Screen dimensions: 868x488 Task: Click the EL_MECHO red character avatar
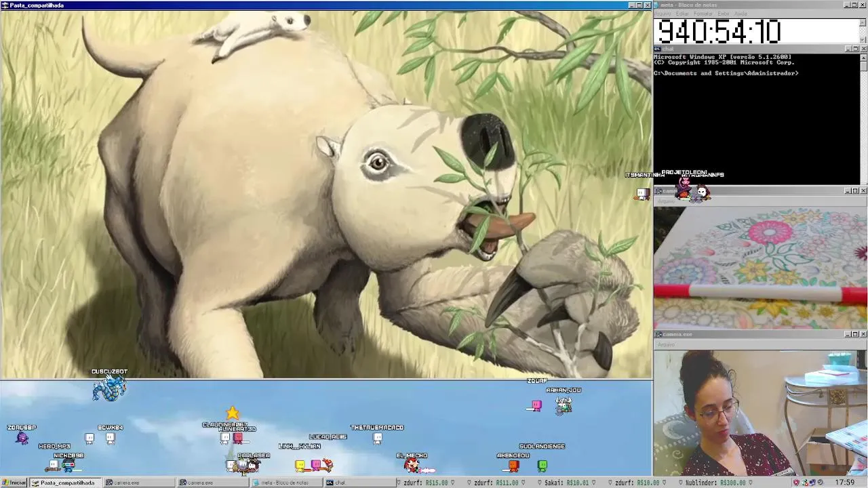coord(412,465)
